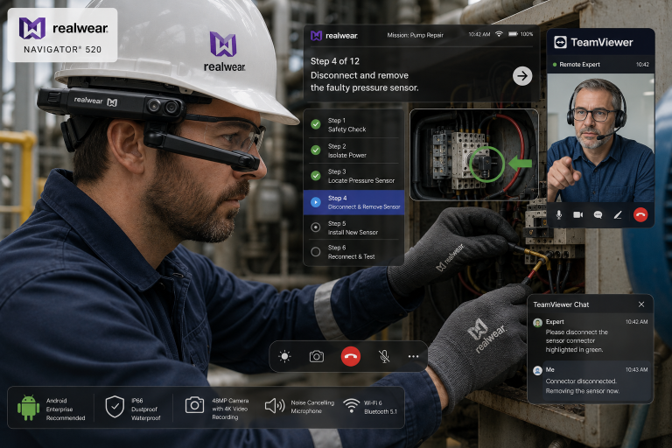Select Step 4 Disconnect & Remove Sensor
Viewport: 672px width, 448px height.
354,202
